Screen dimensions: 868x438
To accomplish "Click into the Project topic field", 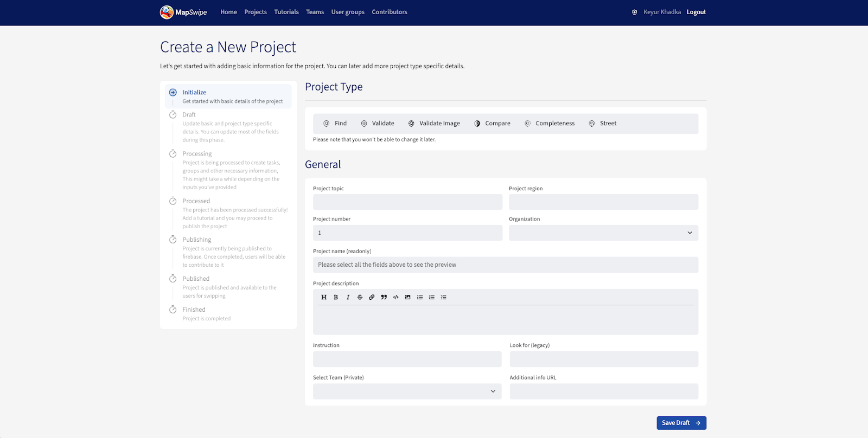I will click(407, 202).
